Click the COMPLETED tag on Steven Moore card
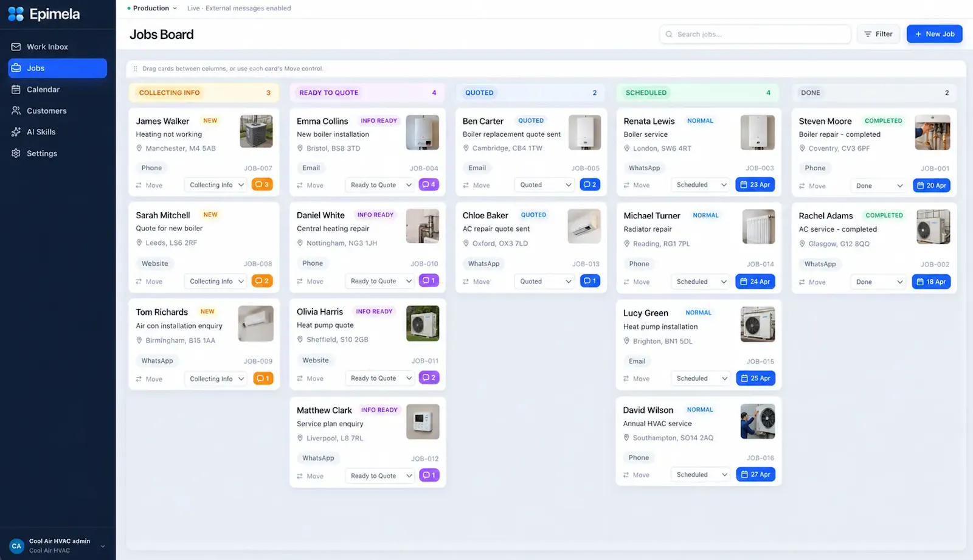The image size is (973, 560). pyautogui.click(x=884, y=120)
